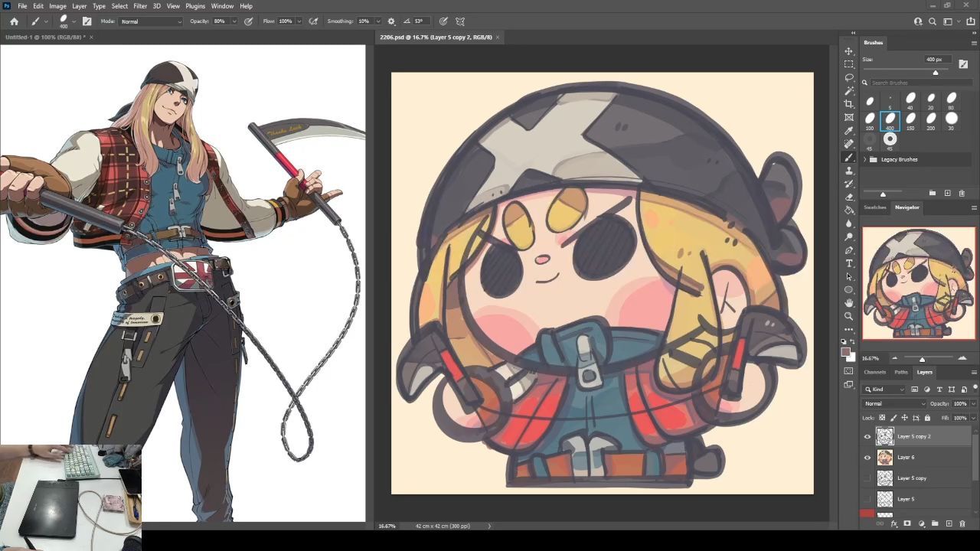The height and width of the screenshot is (551, 980).
Task: Open layer Fill percentage dropdown
Action: [973, 418]
